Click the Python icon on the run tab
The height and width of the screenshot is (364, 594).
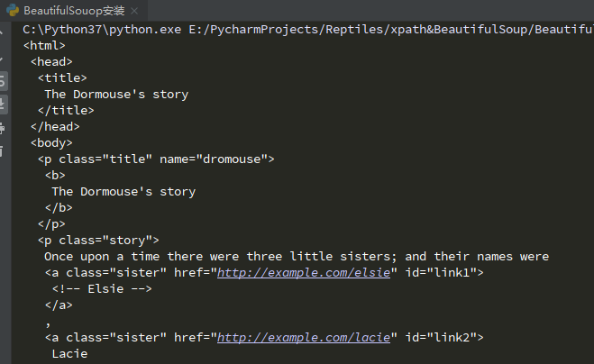pos(13,11)
